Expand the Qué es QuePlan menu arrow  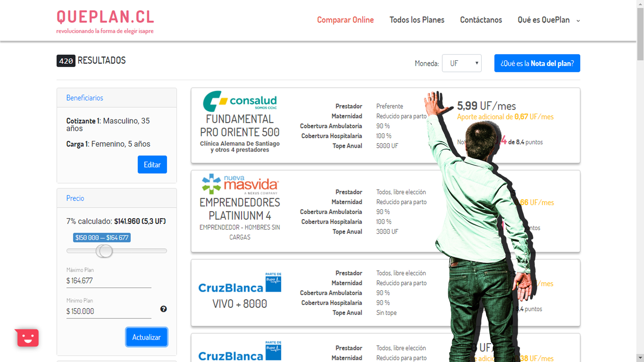coord(578,21)
